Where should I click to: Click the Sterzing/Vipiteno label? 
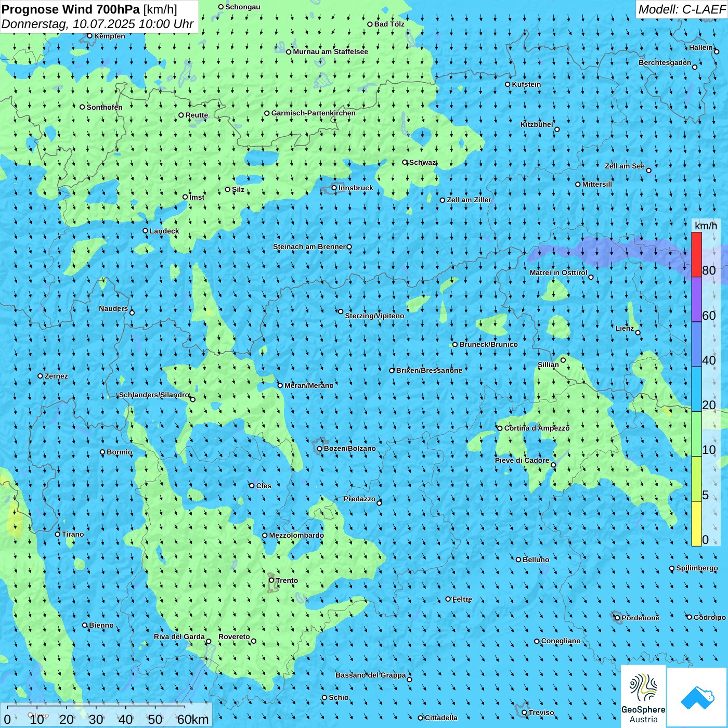point(374,316)
